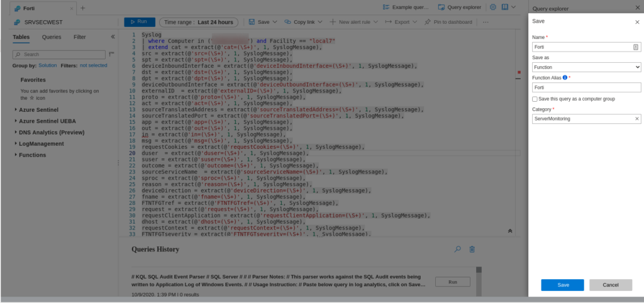
Task: Open the documentation book icon
Action: point(505,7)
